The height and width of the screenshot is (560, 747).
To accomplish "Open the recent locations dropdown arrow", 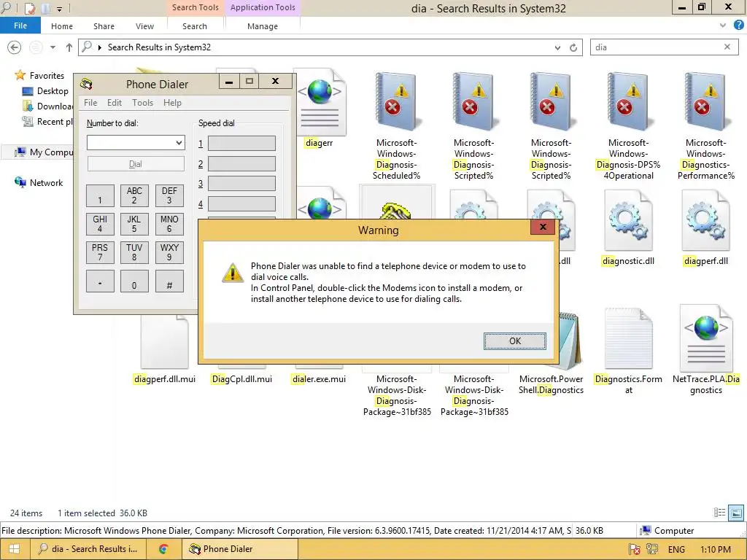I will pos(53,47).
